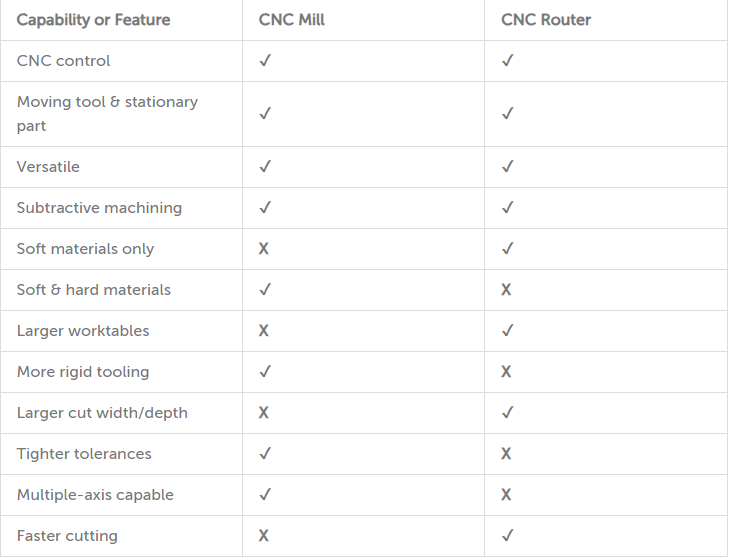Select the 'CNC Router' column header
Screen dimensions: 729x558
coord(546,20)
